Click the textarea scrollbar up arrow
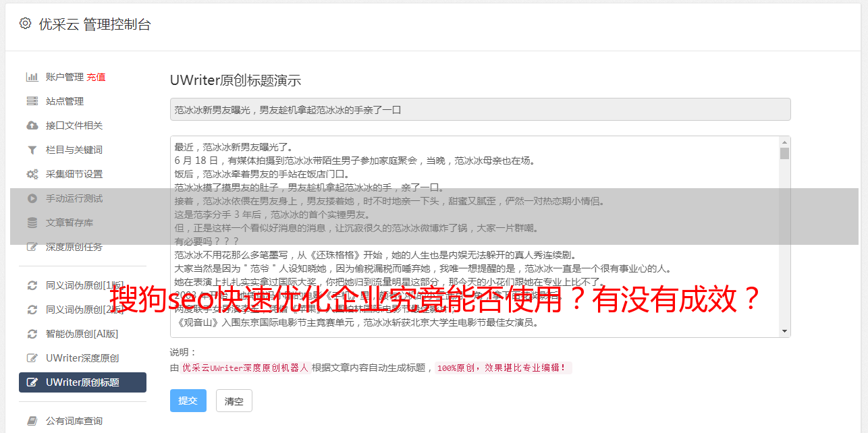Screen dimensions: 868x433 point(784,142)
